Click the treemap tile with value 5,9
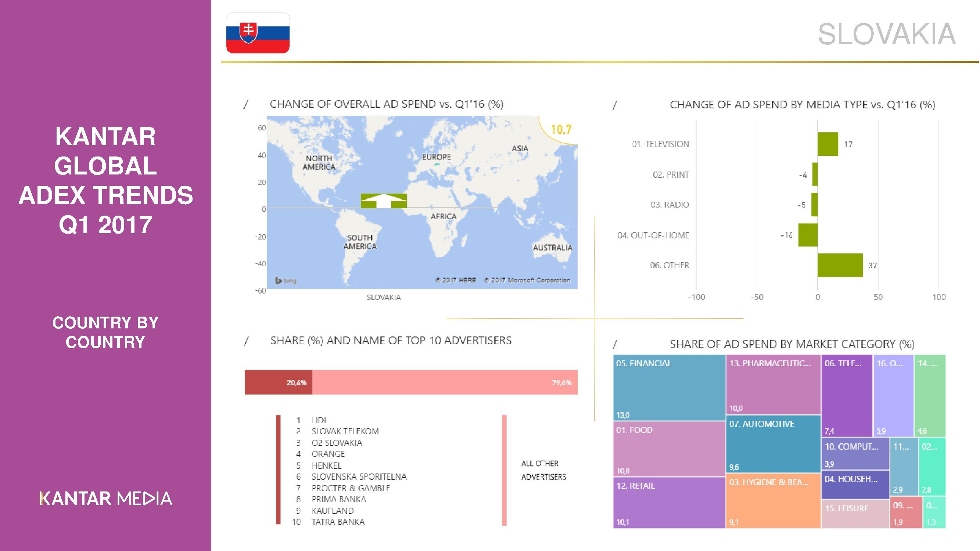Viewport: 980px width, 551px height. click(893, 396)
